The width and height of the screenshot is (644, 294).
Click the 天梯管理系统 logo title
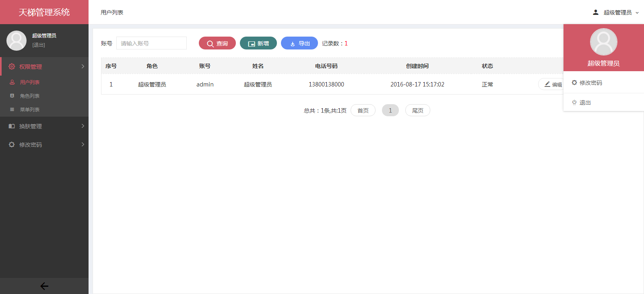pos(44,12)
